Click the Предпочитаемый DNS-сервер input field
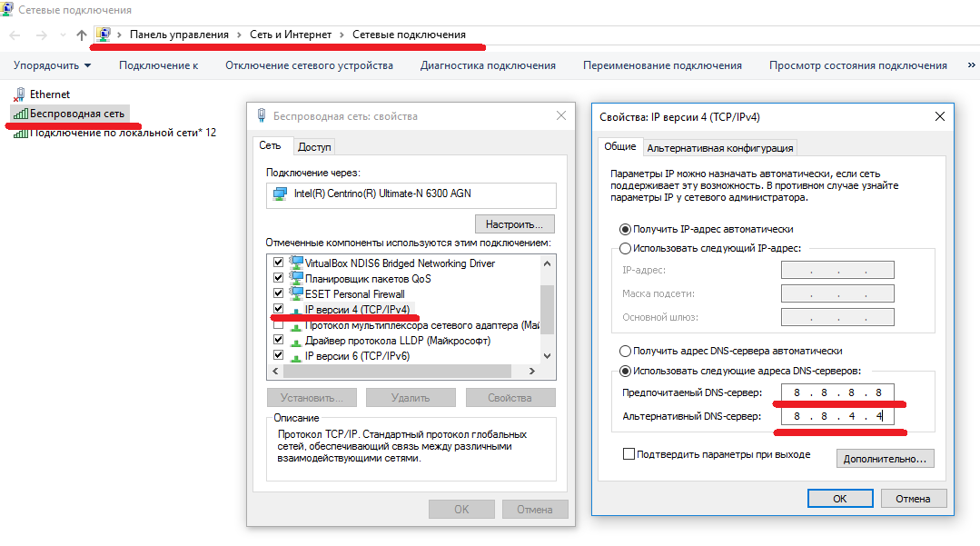980x546 pixels. 836,392
